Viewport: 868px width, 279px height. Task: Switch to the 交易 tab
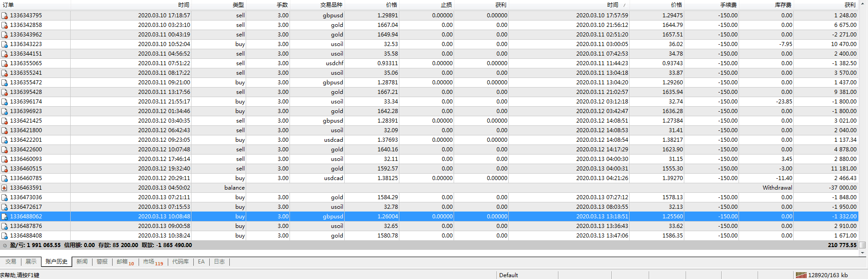11,262
